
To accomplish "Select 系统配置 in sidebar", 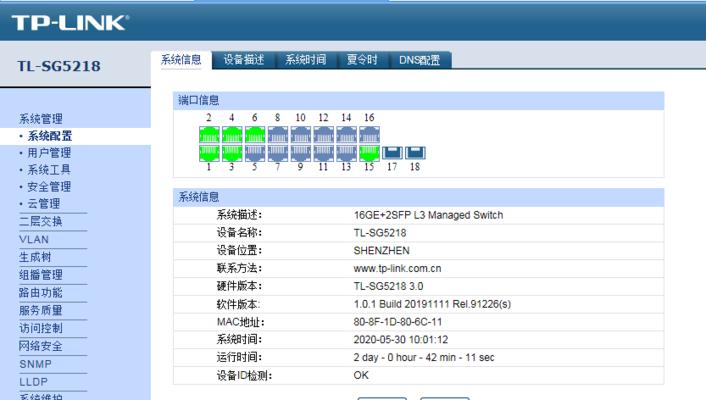I will 50,136.
